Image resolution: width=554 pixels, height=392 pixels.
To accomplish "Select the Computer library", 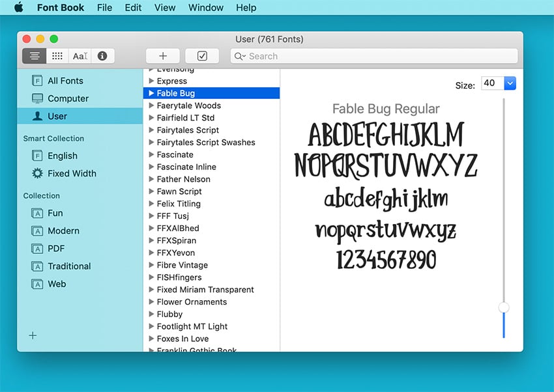I will (80, 98).
